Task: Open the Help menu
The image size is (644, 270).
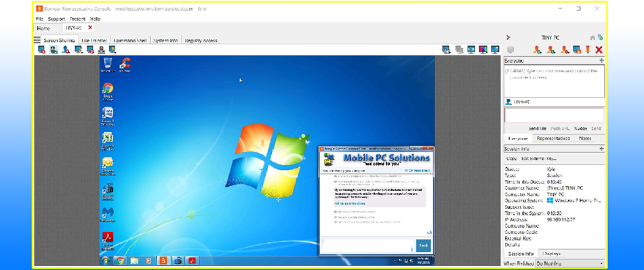Action: pos(95,19)
